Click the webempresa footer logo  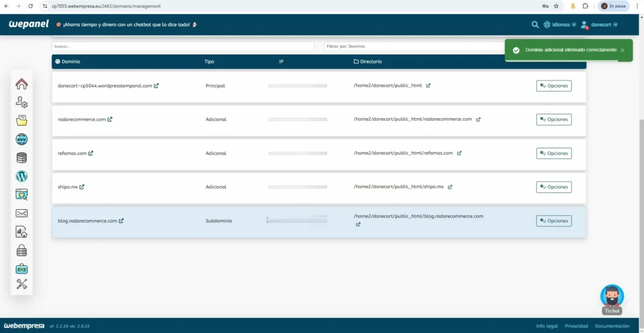[x=25, y=326]
